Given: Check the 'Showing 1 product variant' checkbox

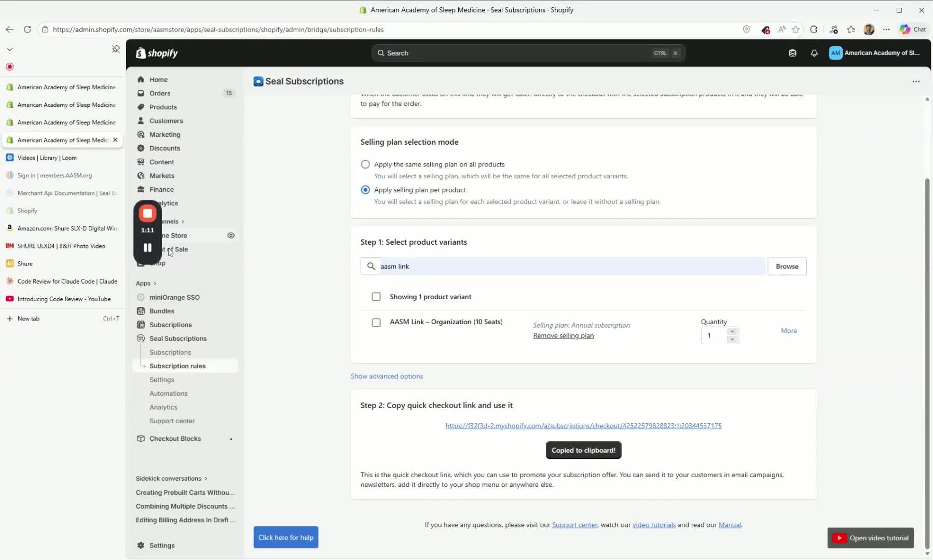Looking at the screenshot, I should tap(376, 297).
